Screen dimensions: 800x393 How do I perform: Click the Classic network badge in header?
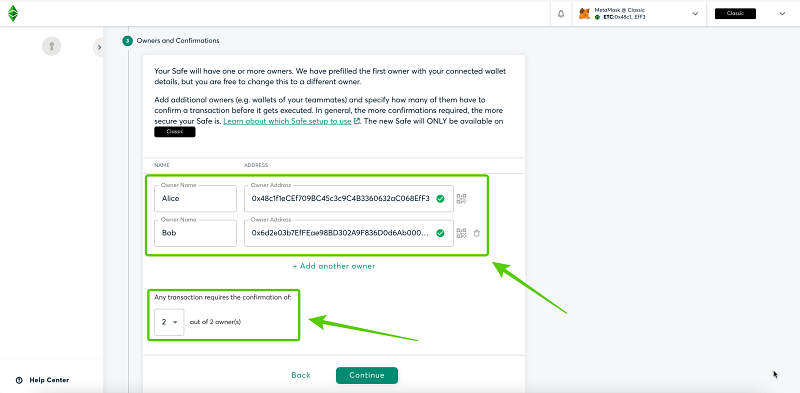(735, 14)
